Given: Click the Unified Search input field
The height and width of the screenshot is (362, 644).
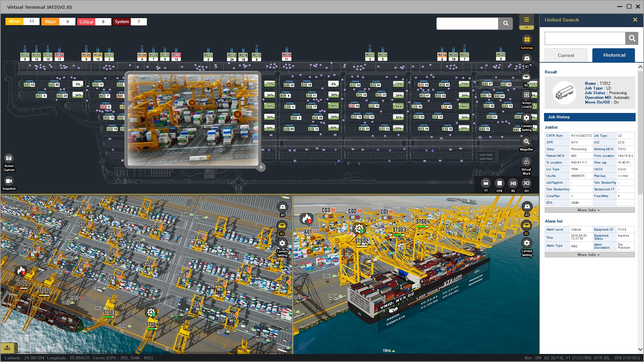Looking at the screenshot, I should tap(585, 39).
